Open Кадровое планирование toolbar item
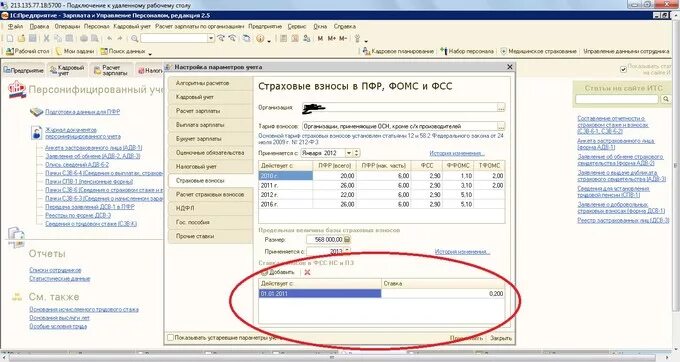The image size is (680, 362). 398,51
